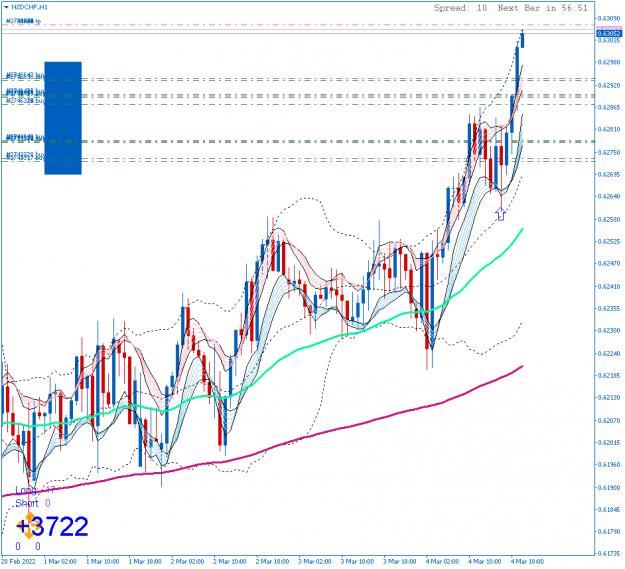Image resolution: width=625 pixels, height=569 pixels.
Task: Click the take-profit 'tp' order label
Action: pyautogui.click(x=23, y=21)
